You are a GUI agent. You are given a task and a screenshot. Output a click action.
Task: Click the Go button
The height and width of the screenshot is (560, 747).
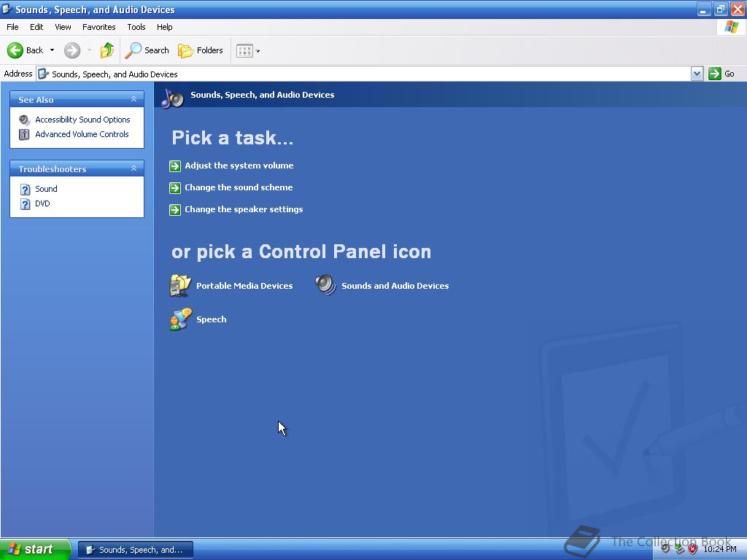click(x=721, y=74)
